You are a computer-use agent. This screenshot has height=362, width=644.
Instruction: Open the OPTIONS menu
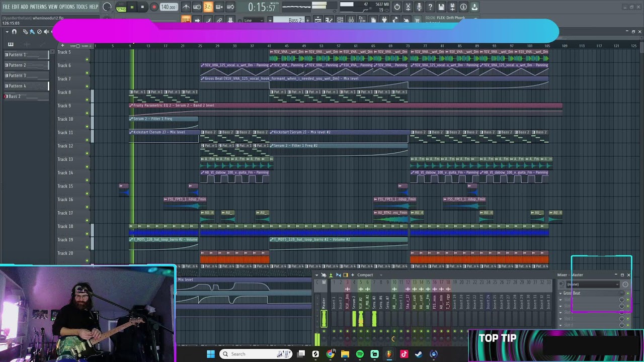pyautogui.click(x=67, y=7)
